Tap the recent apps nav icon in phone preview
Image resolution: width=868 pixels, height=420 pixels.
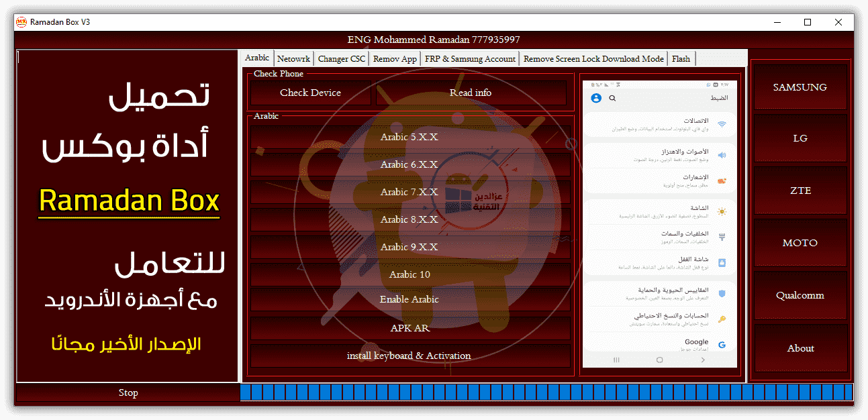point(617,360)
